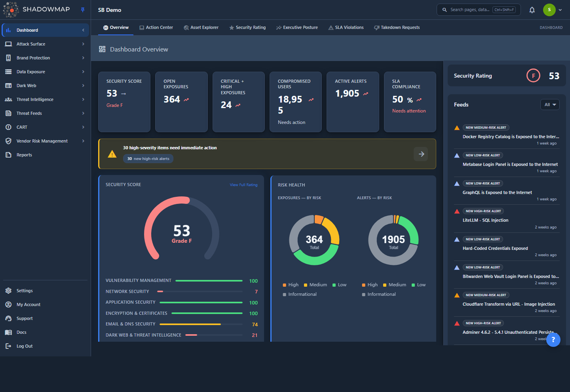The height and width of the screenshot is (392, 570).
Task: Open the blue help question mark button
Action: point(553,340)
